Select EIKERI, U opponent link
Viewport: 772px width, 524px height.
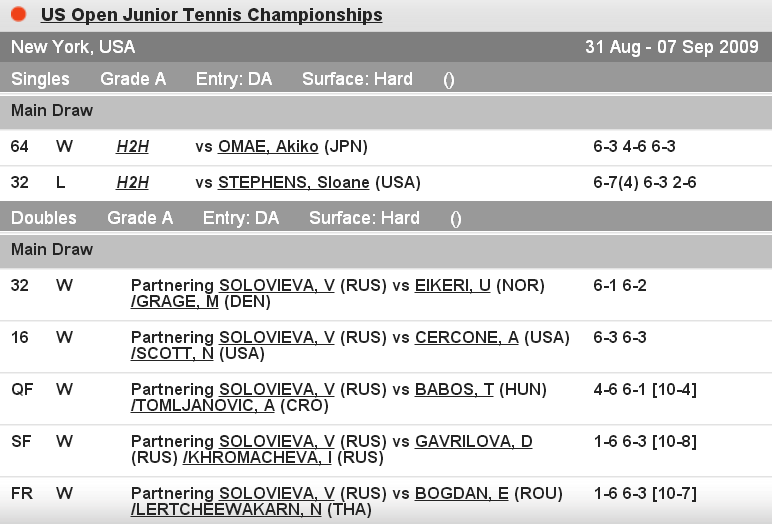(453, 286)
